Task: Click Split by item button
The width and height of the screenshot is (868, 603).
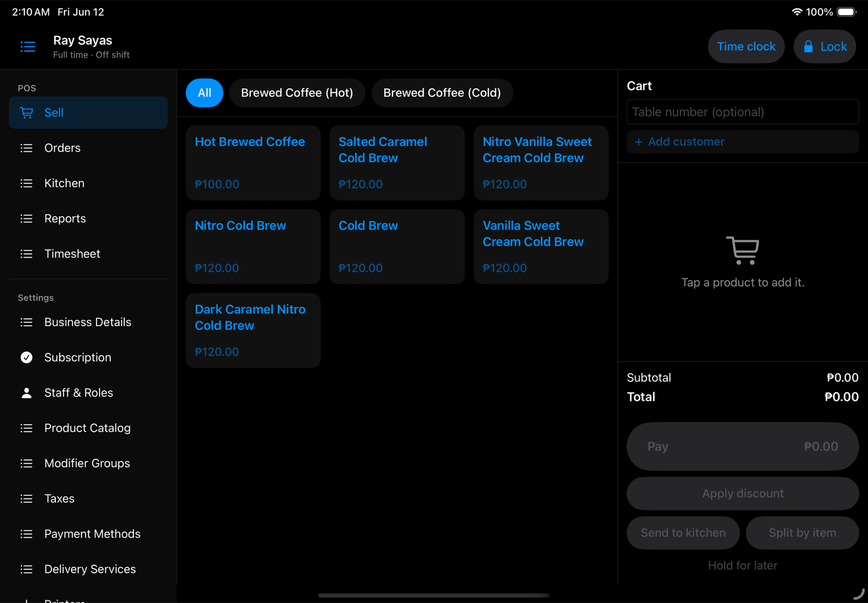Action: click(x=802, y=533)
